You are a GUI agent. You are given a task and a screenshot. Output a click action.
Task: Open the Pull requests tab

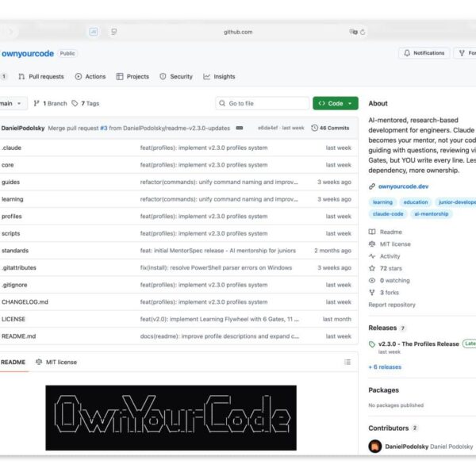point(41,76)
